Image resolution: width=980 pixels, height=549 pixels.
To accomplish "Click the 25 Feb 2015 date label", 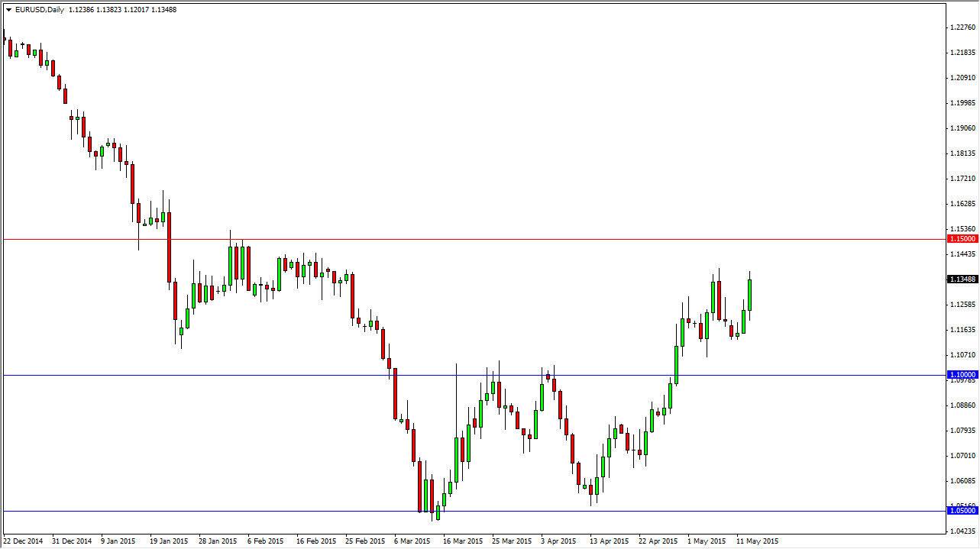I will [x=365, y=541].
